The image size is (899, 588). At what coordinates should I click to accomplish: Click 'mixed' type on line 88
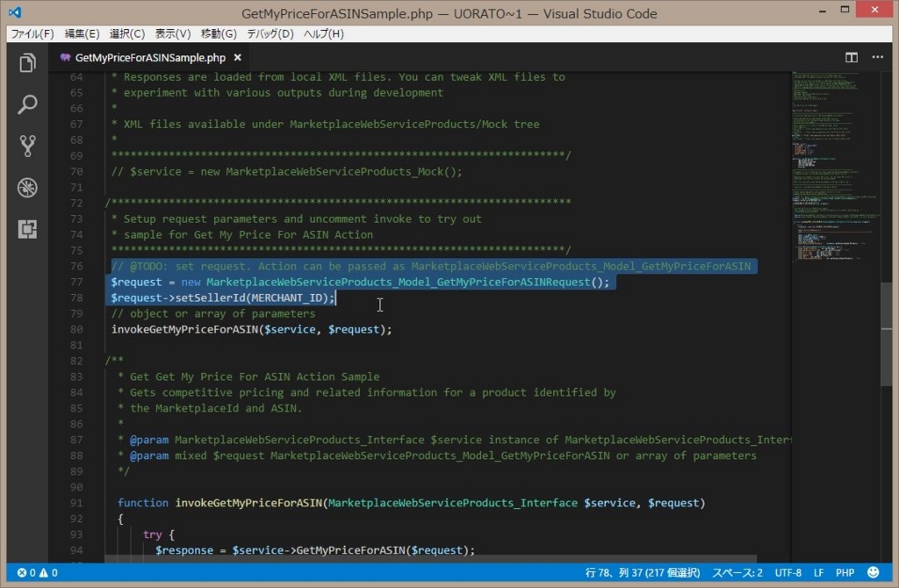pyautogui.click(x=191, y=455)
